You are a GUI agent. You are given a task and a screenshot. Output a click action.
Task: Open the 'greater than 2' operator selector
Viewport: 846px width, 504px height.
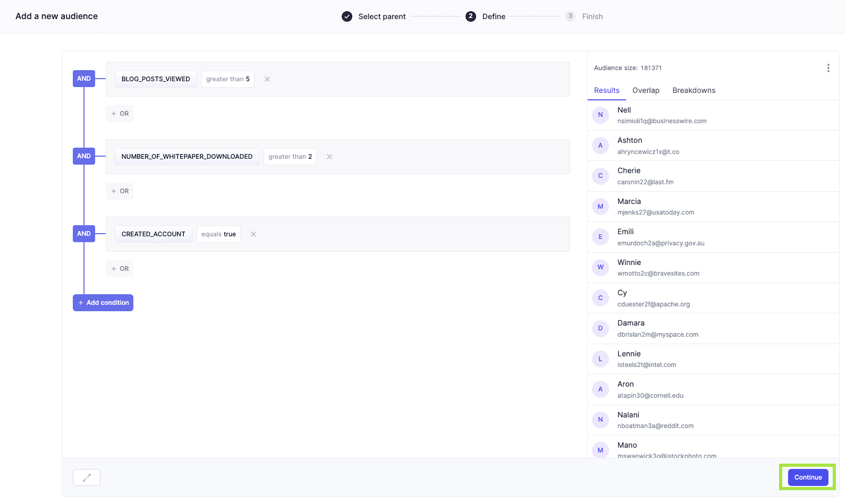coord(290,157)
